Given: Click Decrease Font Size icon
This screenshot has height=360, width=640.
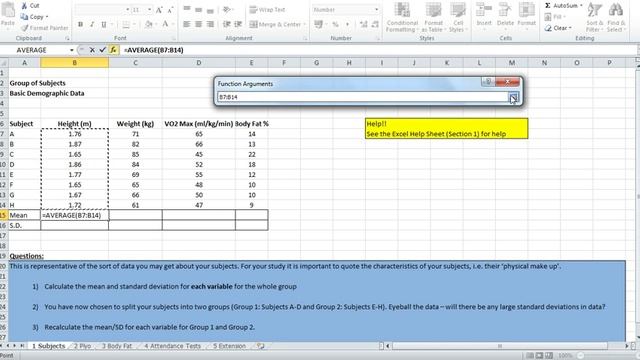Looking at the screenshot, I should [x=170, y=10].
